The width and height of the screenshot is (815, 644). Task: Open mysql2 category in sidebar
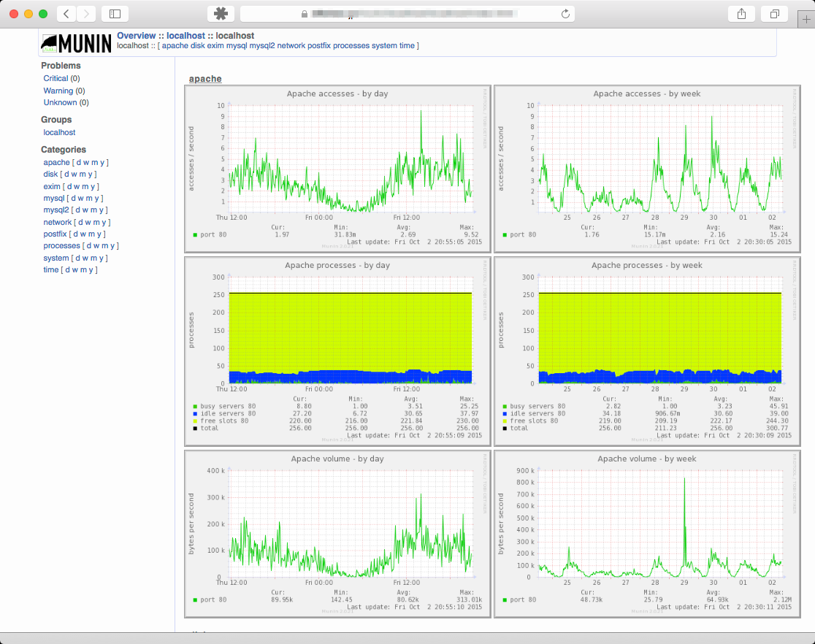(x=56, y=210)
